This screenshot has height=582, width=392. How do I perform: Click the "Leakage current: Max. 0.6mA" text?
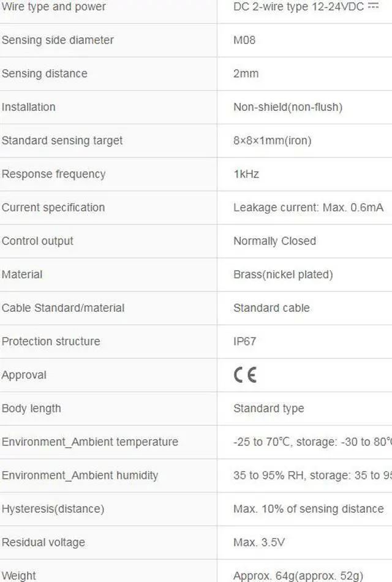[x=308, y=208]
